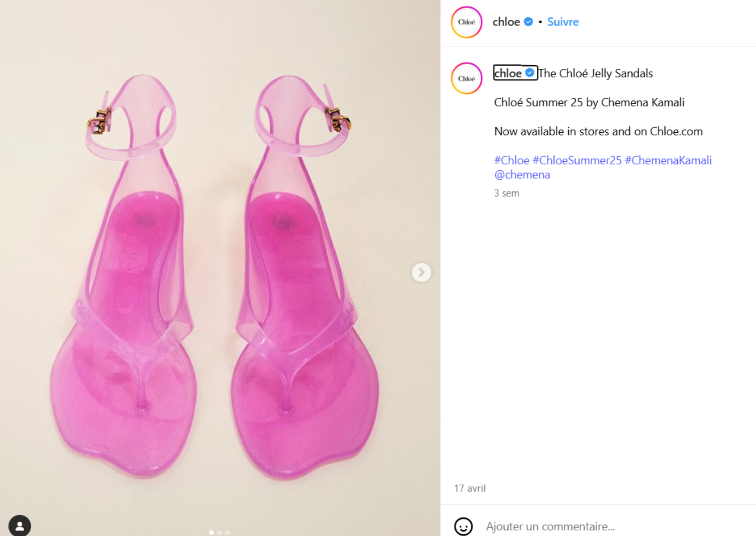Click the verified badge beside header username
The image size is (756, 536).
[529, 22]
